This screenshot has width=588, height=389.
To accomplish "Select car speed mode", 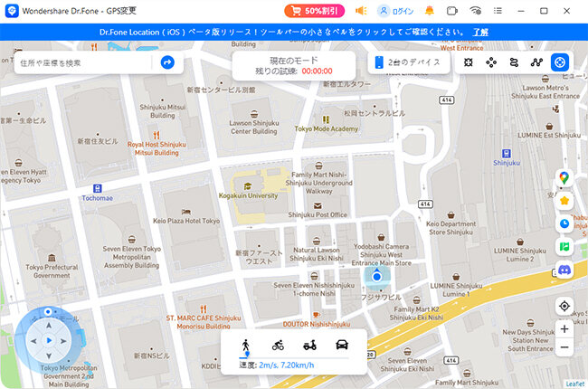I will pos(343,346).
